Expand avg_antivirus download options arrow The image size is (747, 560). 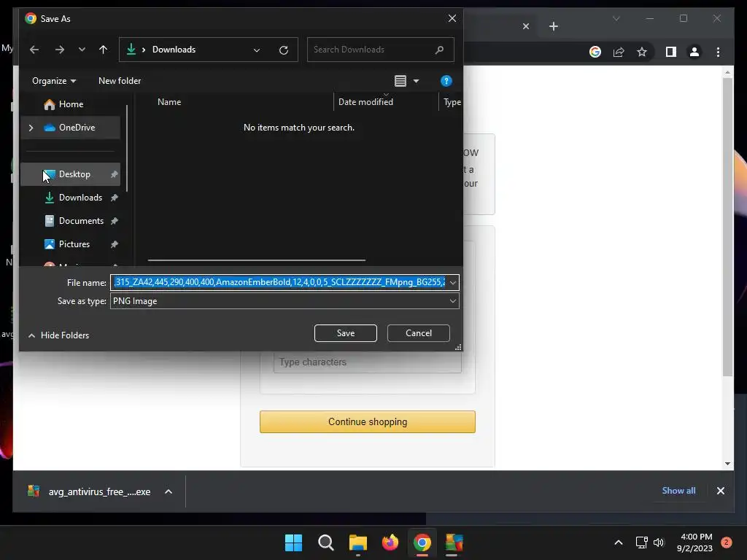point(169,491)
